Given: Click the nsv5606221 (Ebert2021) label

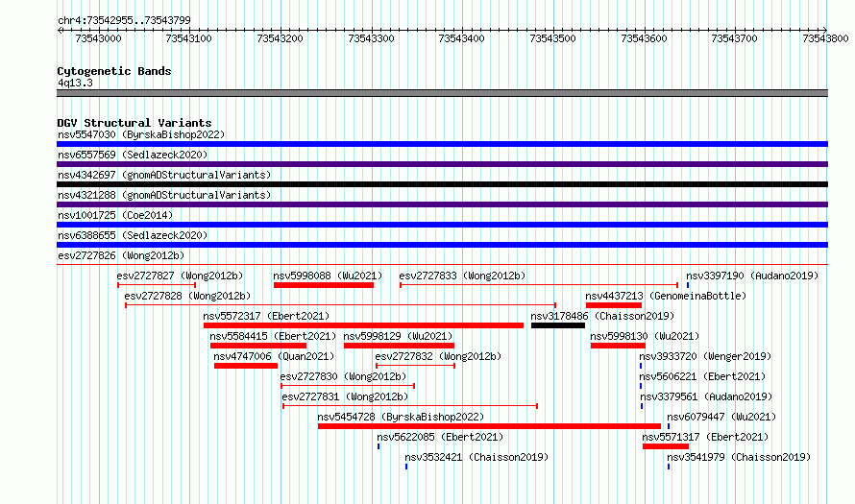Looking at the screenshot, I should (x=702, y=376).
